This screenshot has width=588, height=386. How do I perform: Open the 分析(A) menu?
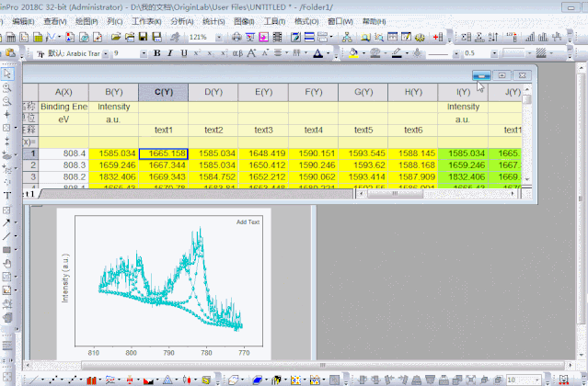pos(182,21)
